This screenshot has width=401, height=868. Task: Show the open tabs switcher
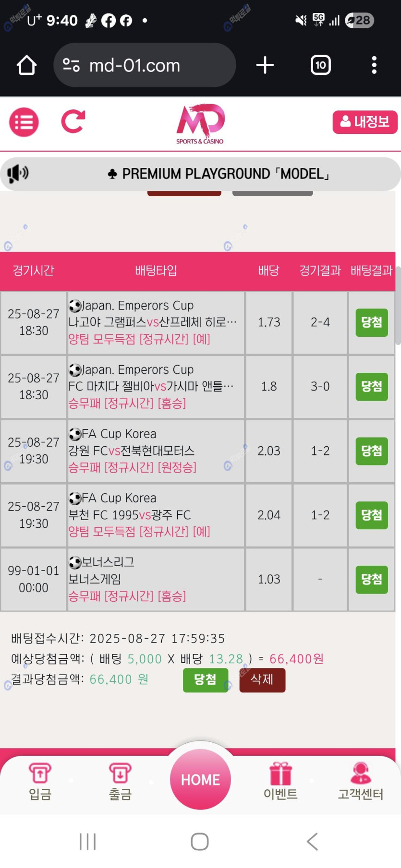320,65
